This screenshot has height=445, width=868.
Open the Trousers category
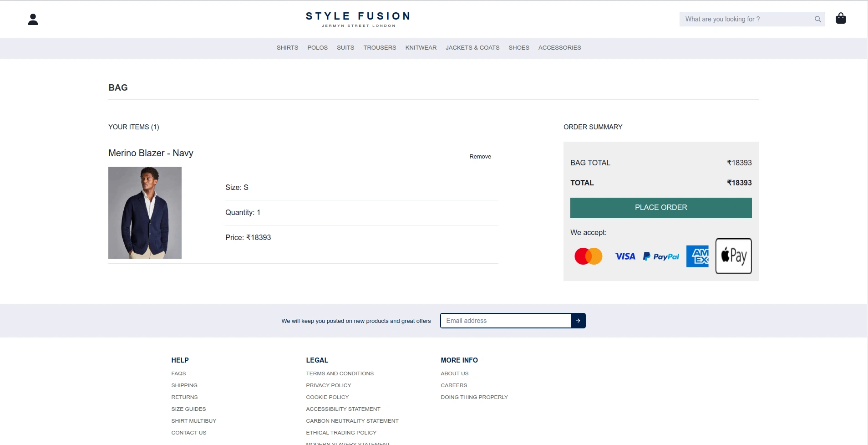[x=380, y=48]
